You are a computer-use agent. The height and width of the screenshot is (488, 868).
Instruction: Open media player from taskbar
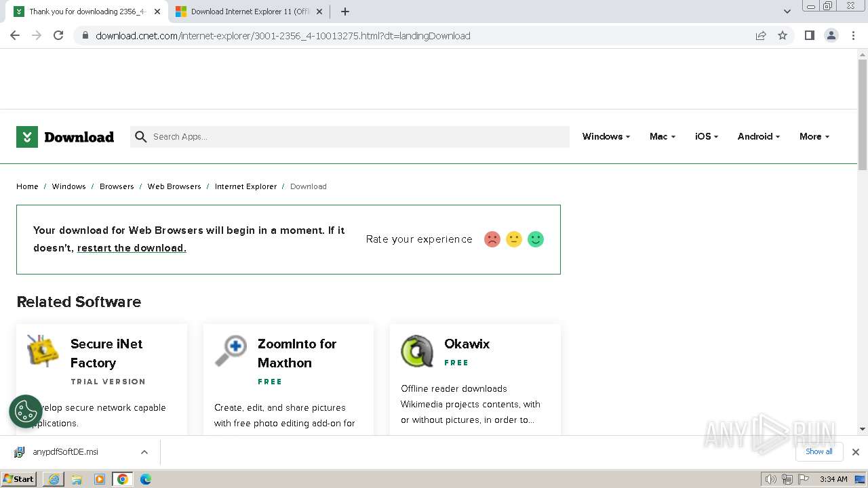(x=100, y=479)
